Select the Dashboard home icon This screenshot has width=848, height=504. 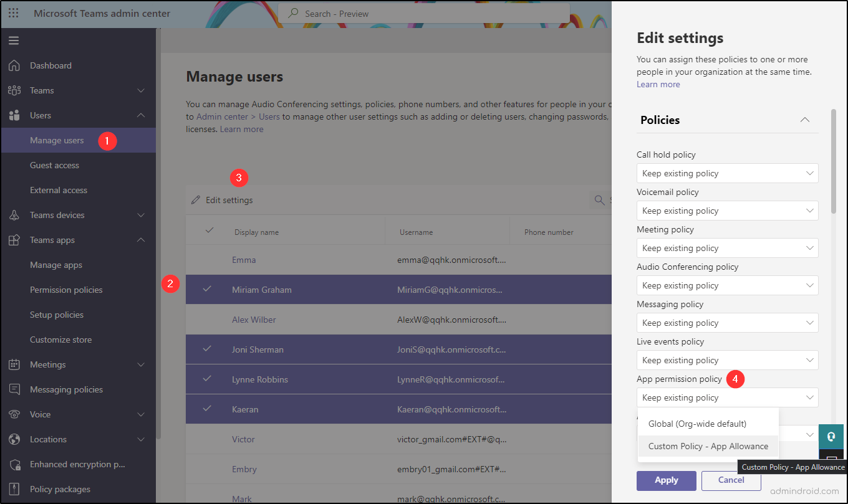13,65
